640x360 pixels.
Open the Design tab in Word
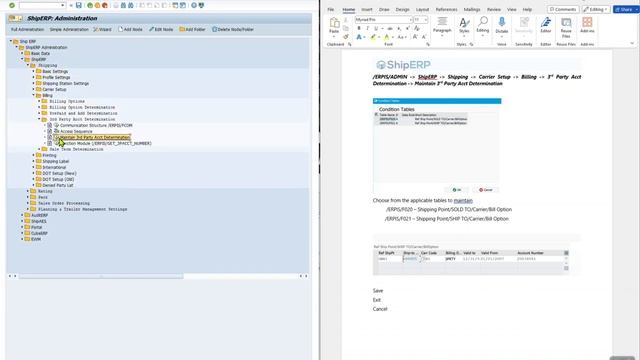point(402,9)
